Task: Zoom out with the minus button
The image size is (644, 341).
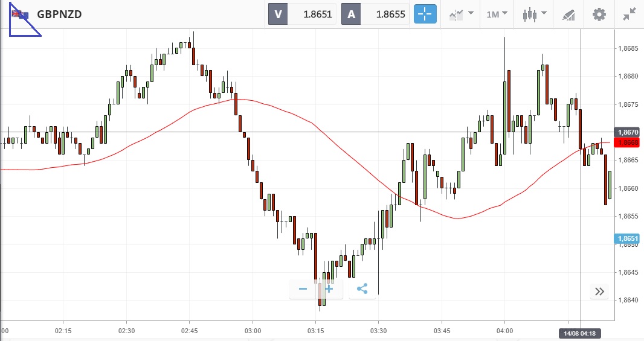Action: 303,289
